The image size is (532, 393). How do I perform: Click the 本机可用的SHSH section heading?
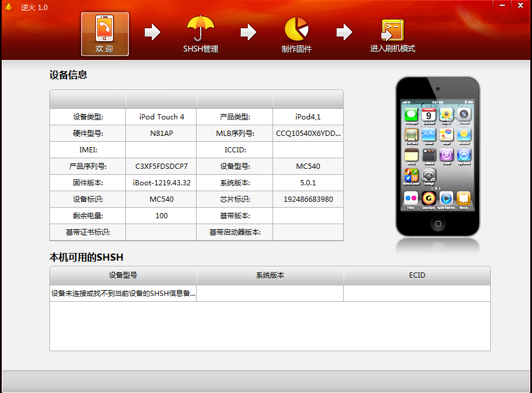[x=86, y=257]
